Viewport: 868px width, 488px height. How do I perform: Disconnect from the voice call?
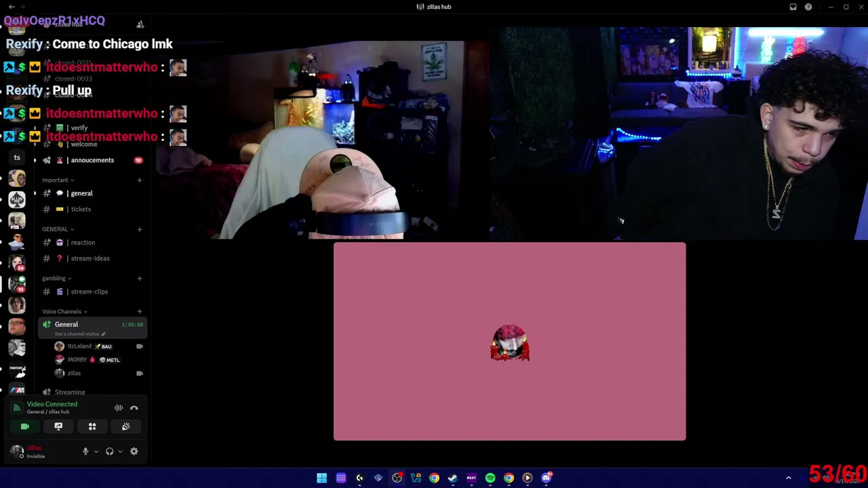tap(134, 408)
